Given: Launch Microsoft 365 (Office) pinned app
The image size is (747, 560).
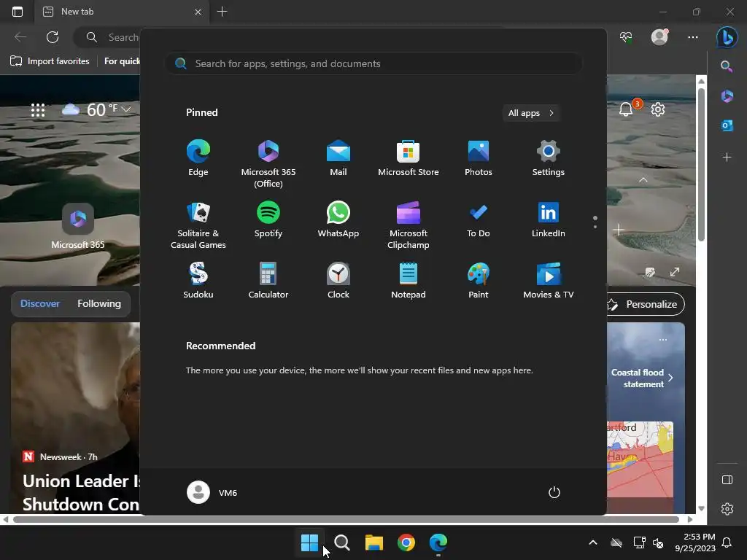Looking at the screenshot, I should point(268,164).
